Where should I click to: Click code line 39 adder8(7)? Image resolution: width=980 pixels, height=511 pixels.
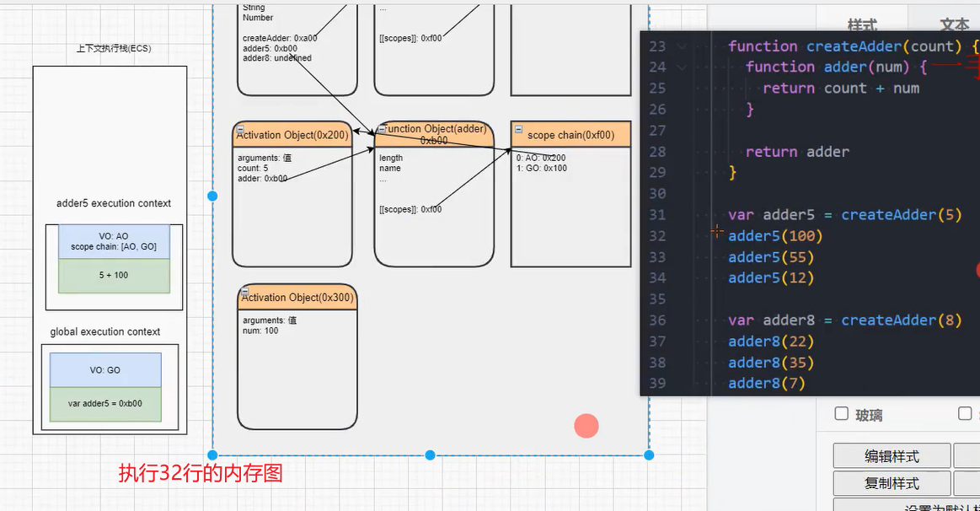pyautogui.click(x=766, y=383)
